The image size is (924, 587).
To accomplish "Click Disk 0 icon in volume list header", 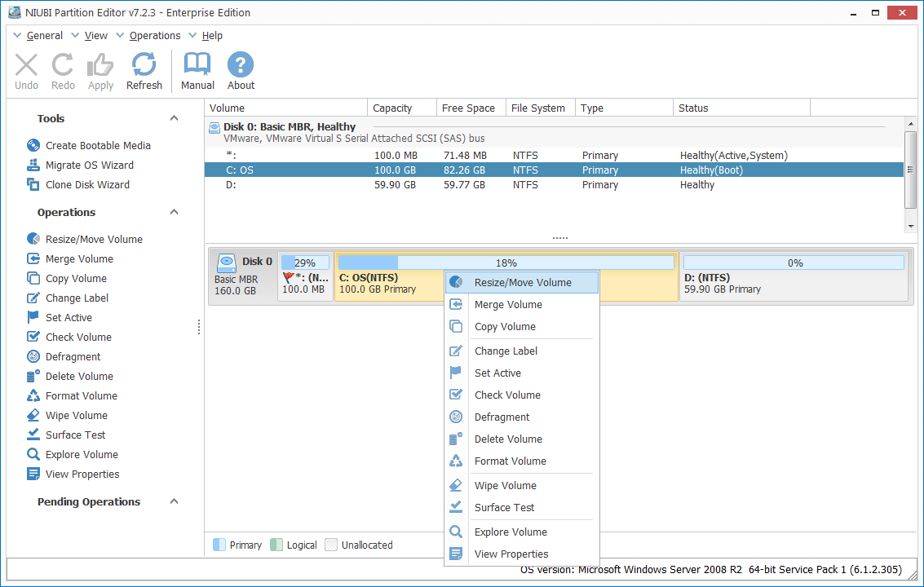I will 214,127.
